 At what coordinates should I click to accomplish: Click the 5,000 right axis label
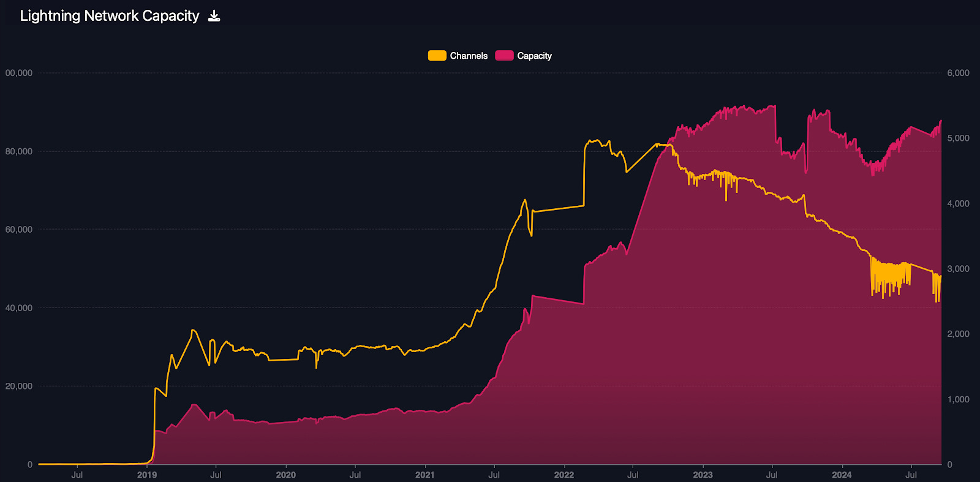point(959,138)
